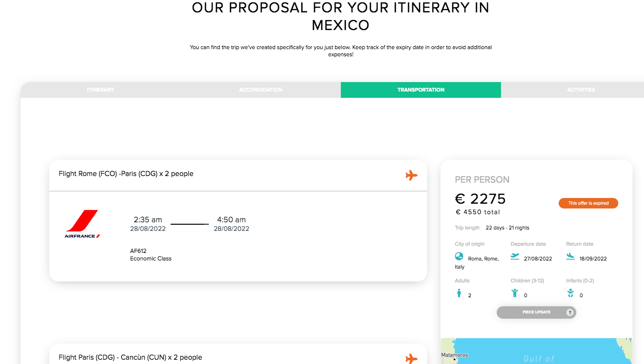Viewport: 644px width, 364px height.
Task: Click the 'This offer is expired' badge
Action: click(588, 203)
